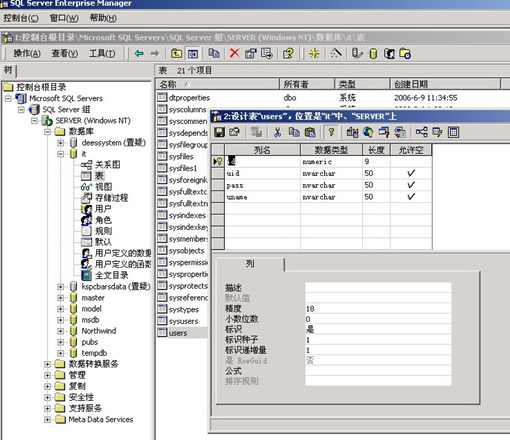The width and height of the screenshot is (510, 440).
Task: Open the 操作(A) menu
Action: click(x=27, y=53)
